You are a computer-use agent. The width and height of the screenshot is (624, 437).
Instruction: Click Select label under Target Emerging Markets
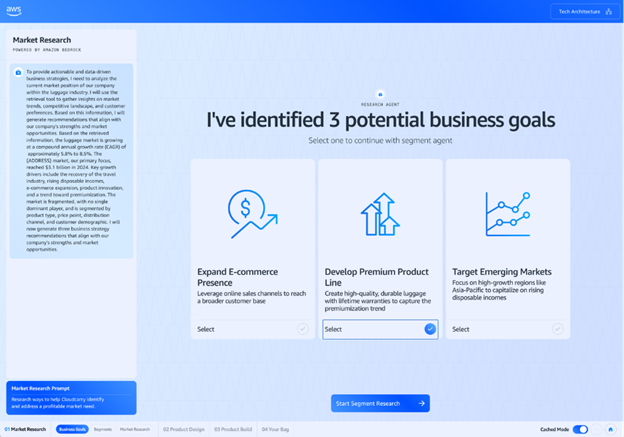[x=460, y=329]
